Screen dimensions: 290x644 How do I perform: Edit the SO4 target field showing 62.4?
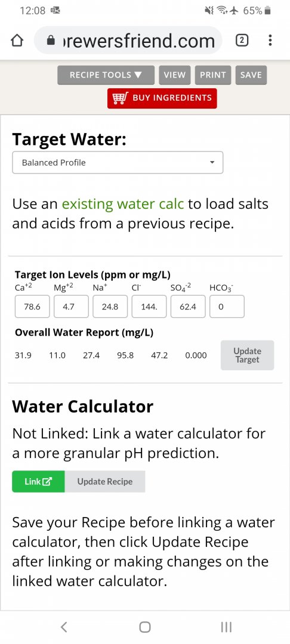188,306
